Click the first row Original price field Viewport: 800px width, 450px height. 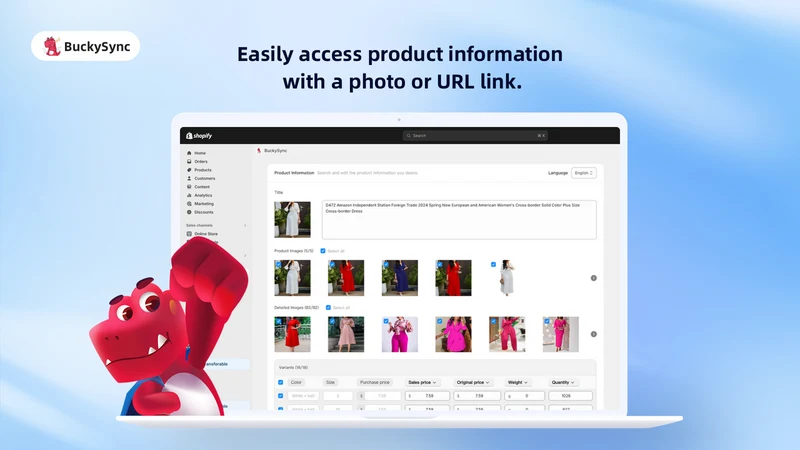[x=477, y=396]
